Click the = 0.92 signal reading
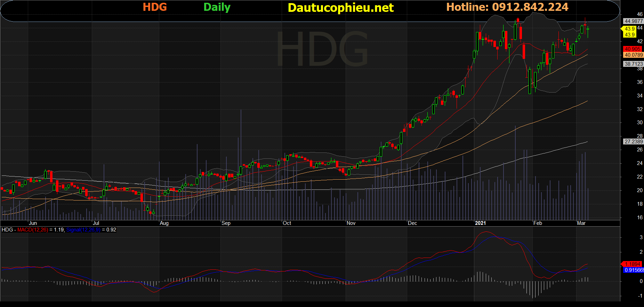The width and height of the screenshot is (644, 307). (109, 230)
